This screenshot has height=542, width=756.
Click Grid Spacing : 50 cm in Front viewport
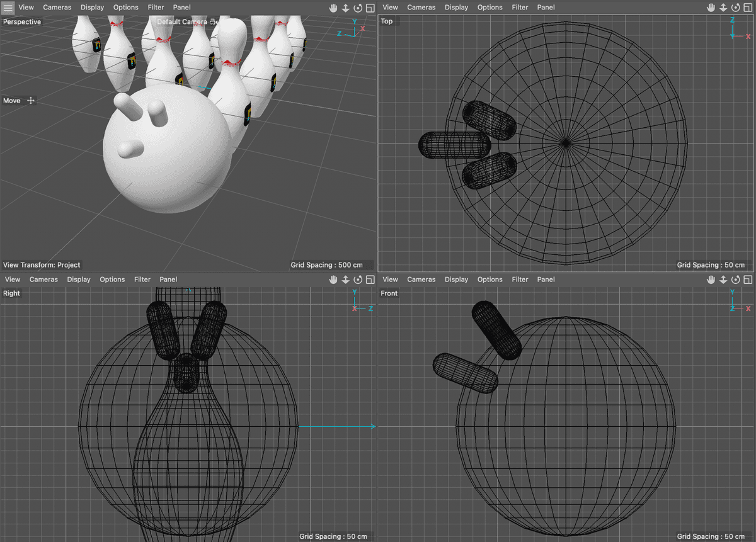pos(711,536)
